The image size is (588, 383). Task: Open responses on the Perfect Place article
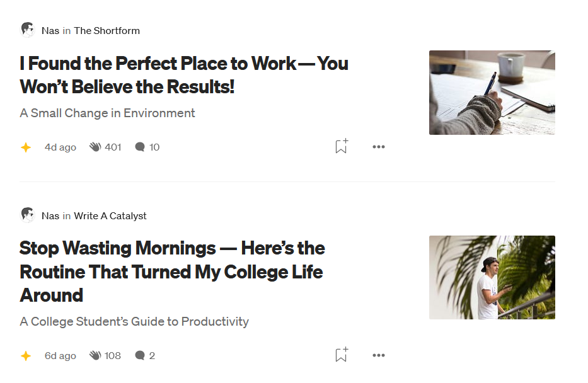(x=146, y=147)
